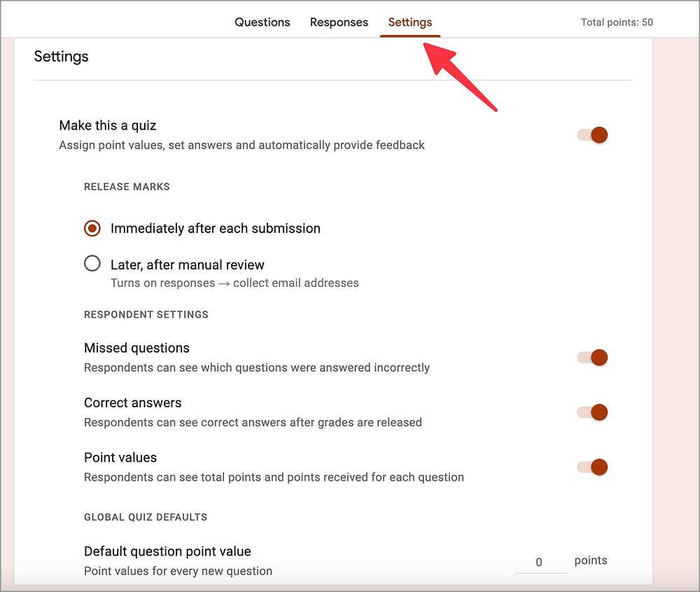This screenshot has width=700, height=592.
Task: Click the Settings section heading
Action: (62, 57)
